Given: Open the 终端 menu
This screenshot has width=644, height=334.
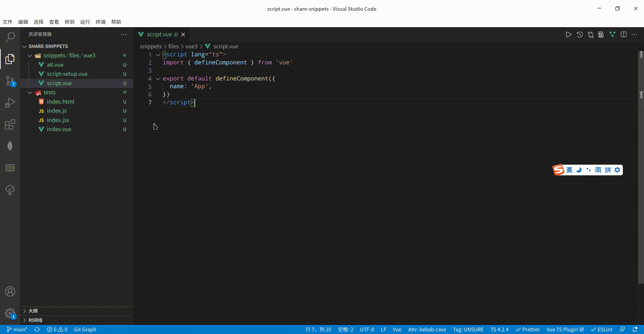Looking at the screenshot, I should [101, 22].
